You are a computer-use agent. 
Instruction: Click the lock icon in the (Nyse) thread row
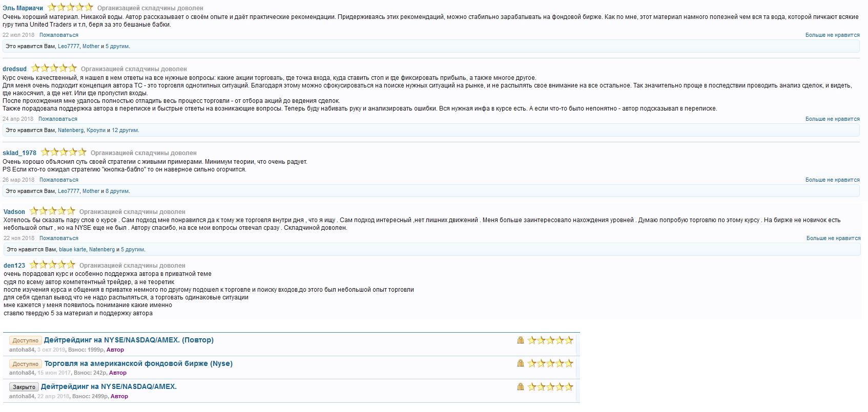pyautogui.click(x=521, y=363)
